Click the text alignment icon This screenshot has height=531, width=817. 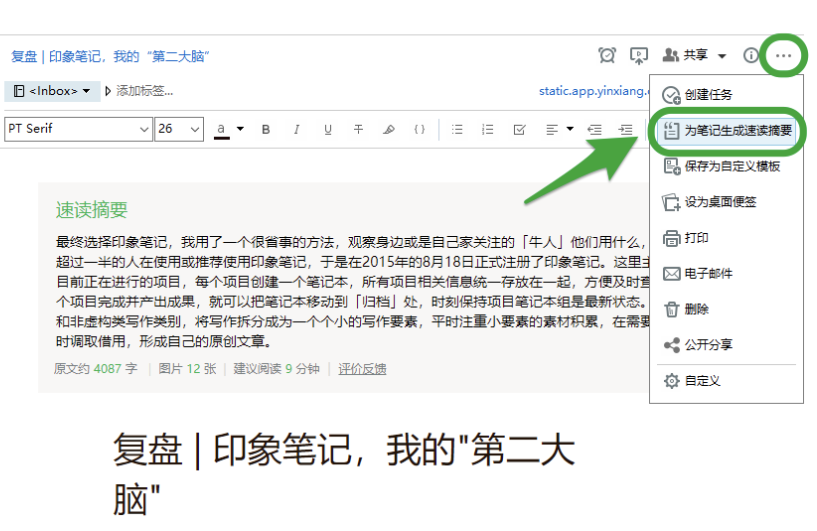552,129
